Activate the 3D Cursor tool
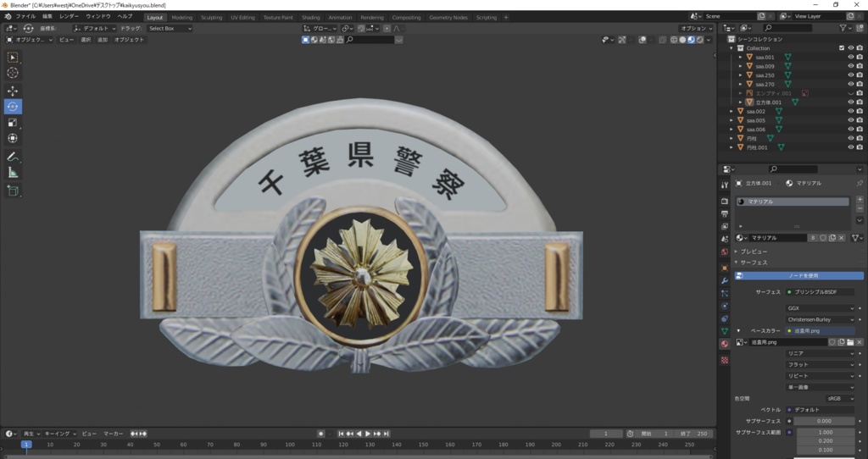 pos(13,73)
